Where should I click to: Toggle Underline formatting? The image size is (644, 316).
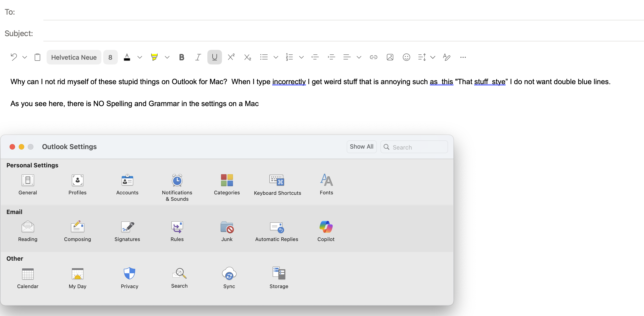pyautogui.click(x=214, y=57)
